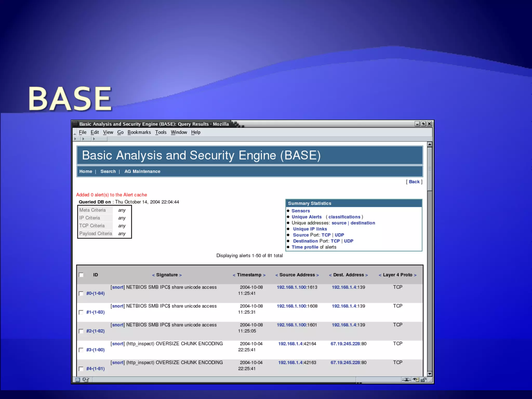Check the box for alert #0-(1-84)

(81, 293)
